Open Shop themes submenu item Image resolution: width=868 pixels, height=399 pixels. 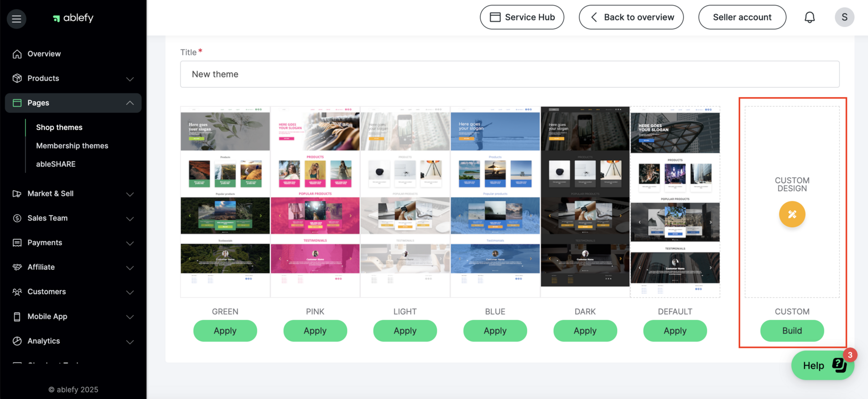point(59,127)
